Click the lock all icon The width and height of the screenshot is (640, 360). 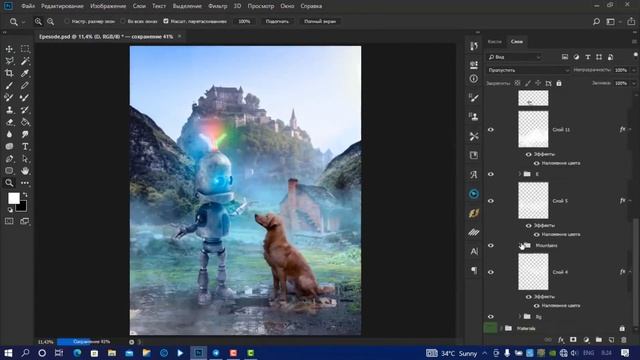[x=559, y=83]
